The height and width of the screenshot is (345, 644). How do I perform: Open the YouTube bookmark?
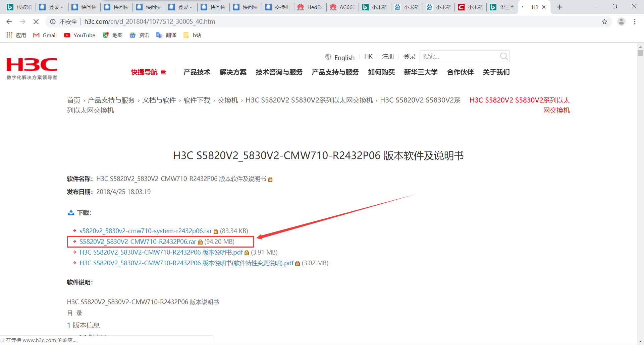80,35
